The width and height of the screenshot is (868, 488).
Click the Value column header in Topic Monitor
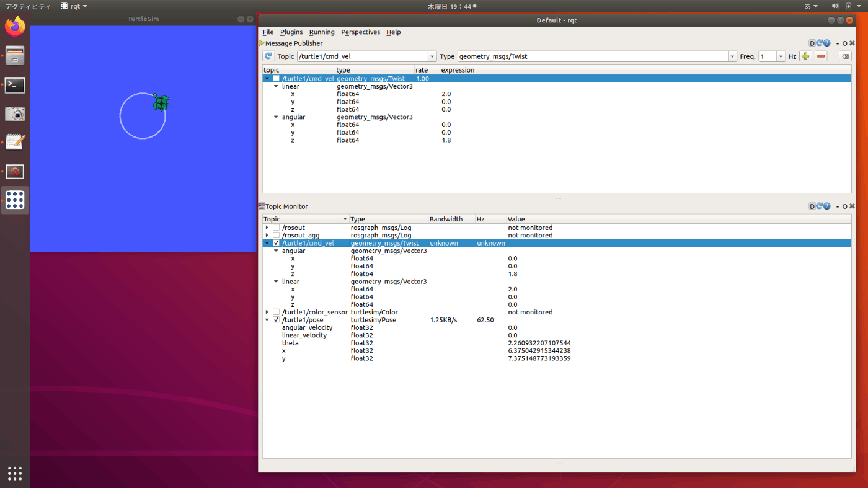(516, 219)
